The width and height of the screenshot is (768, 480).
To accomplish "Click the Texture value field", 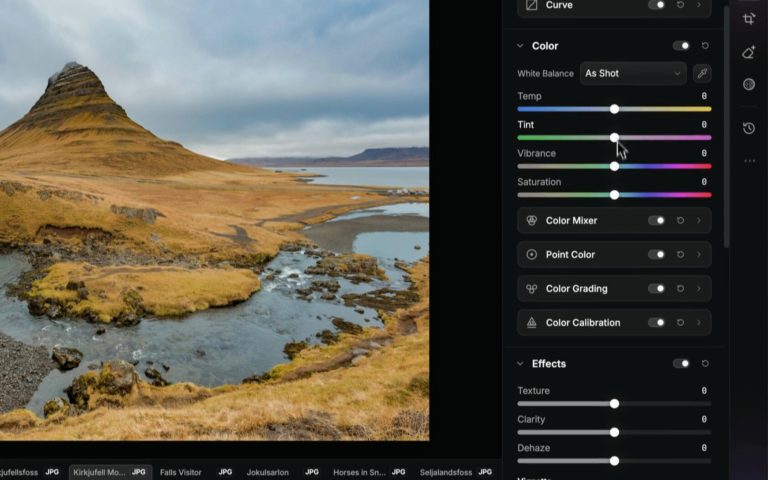I will point(704,390).
